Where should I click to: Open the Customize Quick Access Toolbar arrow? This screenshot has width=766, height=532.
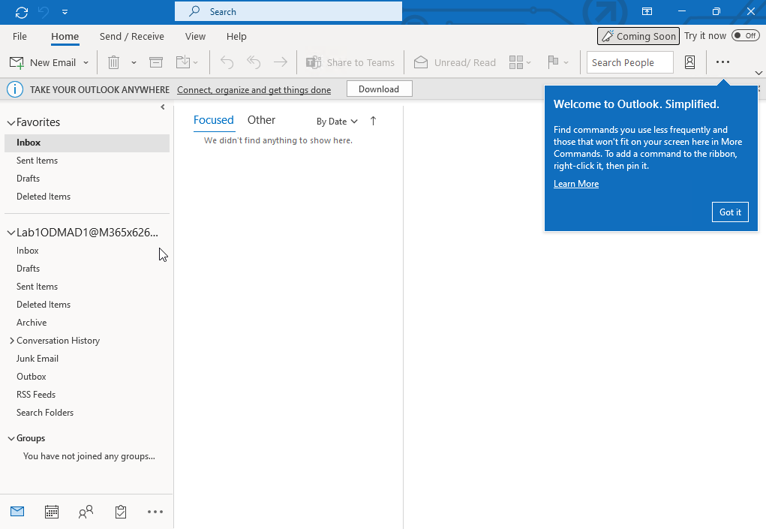pos(65,12)
